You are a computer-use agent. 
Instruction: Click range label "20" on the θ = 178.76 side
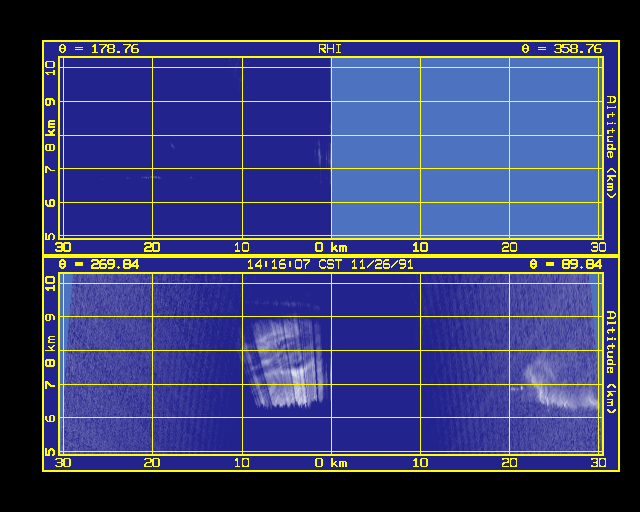click(152, 247)
